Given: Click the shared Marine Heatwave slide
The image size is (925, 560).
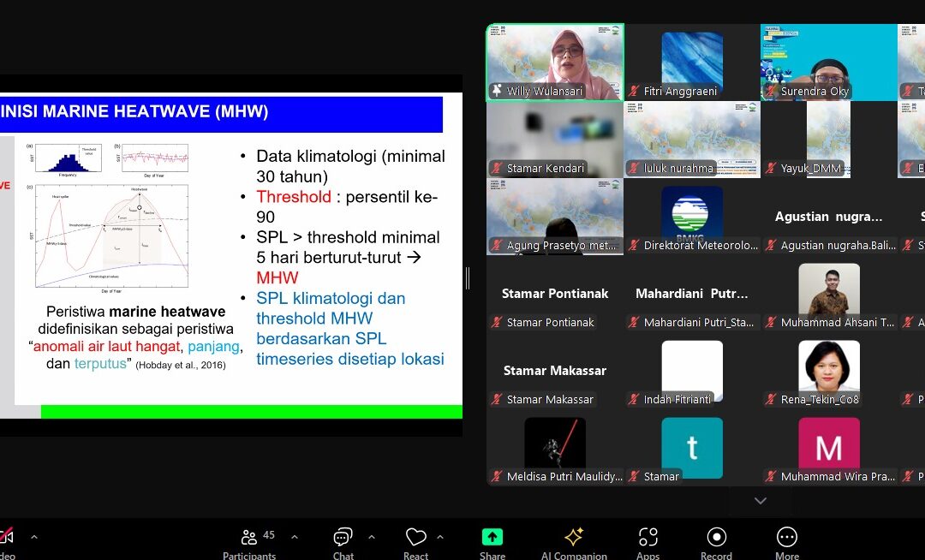Looking at the screenshot, I should (x=231, y=257).
